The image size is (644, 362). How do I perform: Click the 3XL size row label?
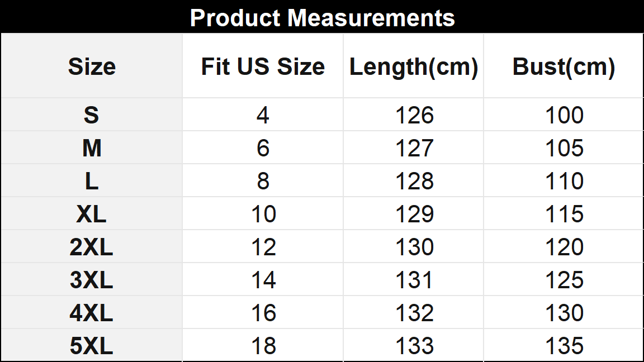(x=92, y=280)
